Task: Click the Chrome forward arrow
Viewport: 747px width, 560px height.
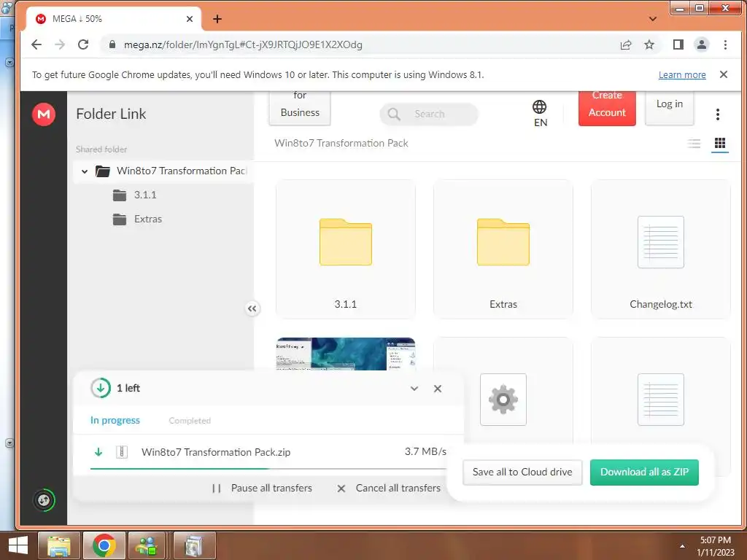Action: point(60,44)
